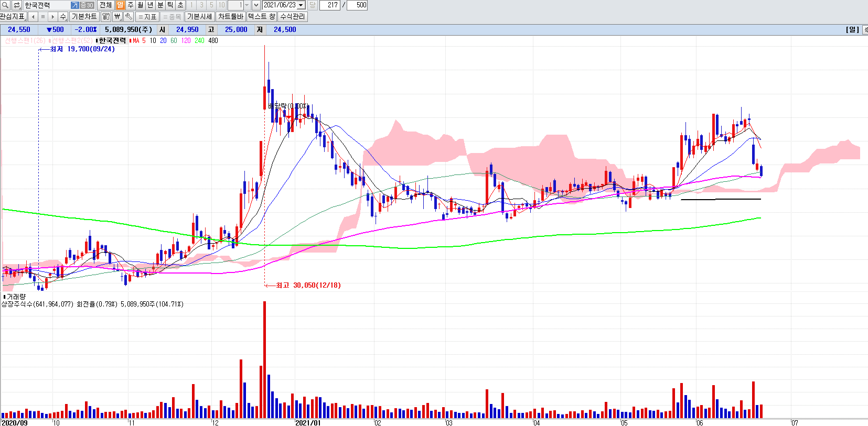
Task: Click the 저 low price 24,500
Action: click(285, 30)
